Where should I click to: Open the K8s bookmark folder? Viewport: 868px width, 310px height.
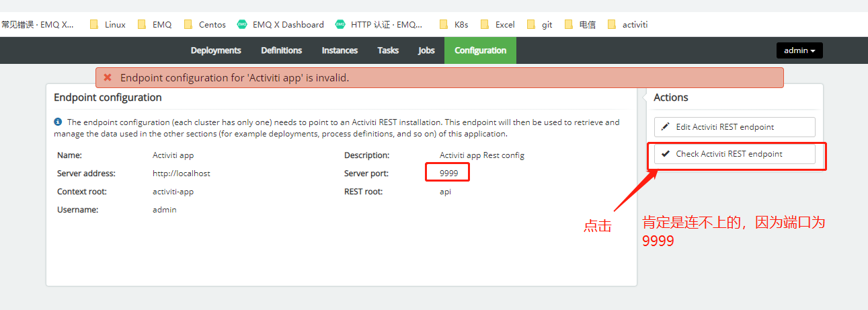pos(454,24)
